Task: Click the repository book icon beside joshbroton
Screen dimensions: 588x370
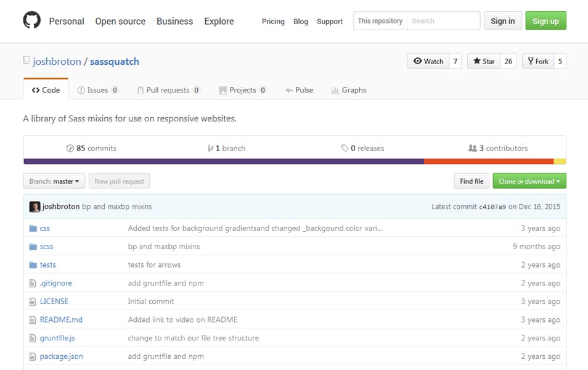Action: coord(27,60)
